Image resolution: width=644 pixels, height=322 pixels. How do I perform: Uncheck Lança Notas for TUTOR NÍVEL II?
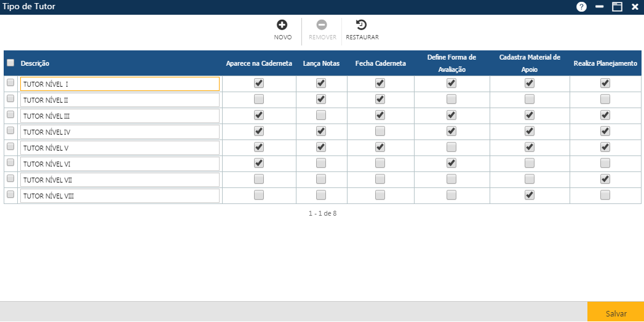pos(320,99)
